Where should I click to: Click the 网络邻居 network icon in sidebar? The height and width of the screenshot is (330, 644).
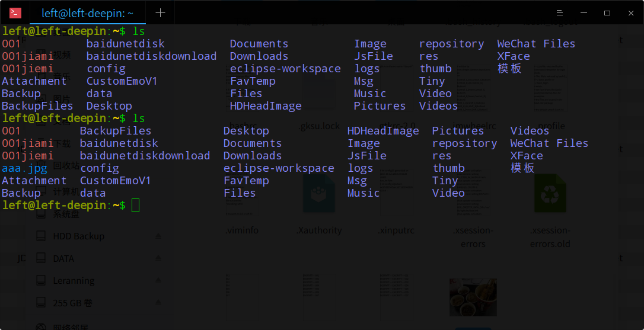pyautogui.click(x=41, y=326)
